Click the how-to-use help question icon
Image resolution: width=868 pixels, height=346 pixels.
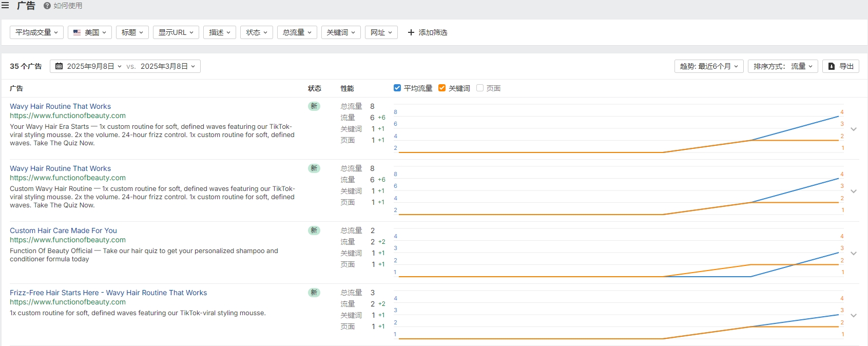[47, 6]
